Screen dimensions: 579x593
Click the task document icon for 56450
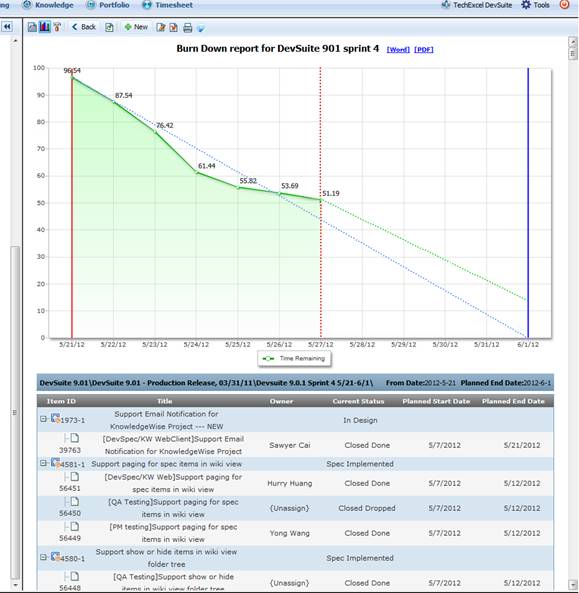75,501
